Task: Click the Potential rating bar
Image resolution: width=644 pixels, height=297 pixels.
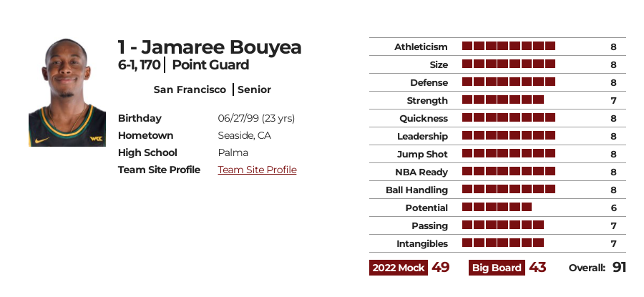Action: click(x=497, y=208)
